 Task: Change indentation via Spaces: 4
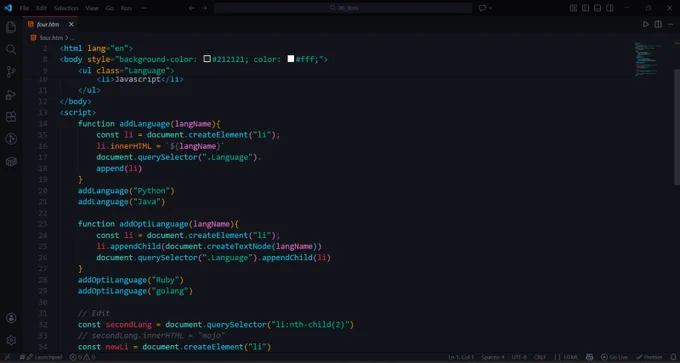pyautogui.click(x=493, y=357)
